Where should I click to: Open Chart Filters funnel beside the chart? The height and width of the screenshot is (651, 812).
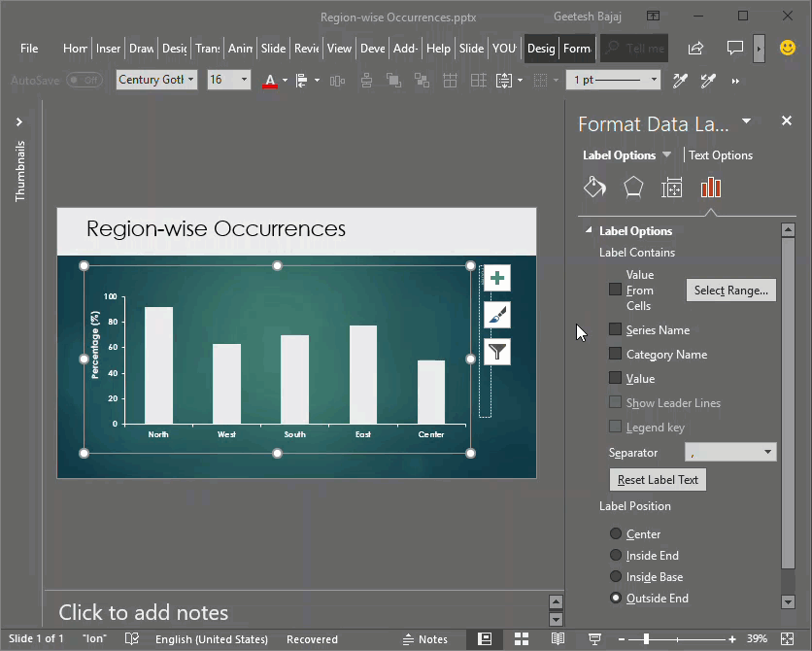[x=496, y=352]
